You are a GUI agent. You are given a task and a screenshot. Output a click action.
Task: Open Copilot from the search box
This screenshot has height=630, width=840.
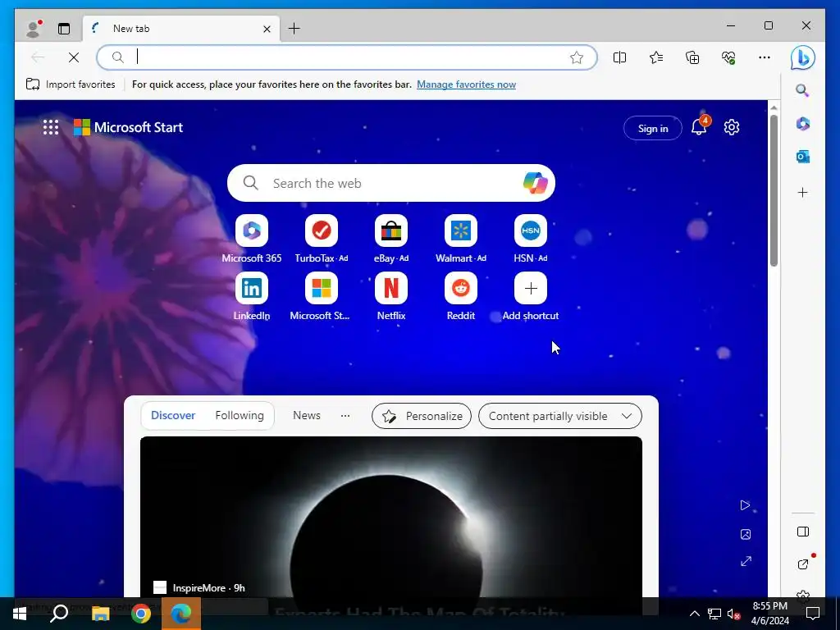click(x=536, y=183)
